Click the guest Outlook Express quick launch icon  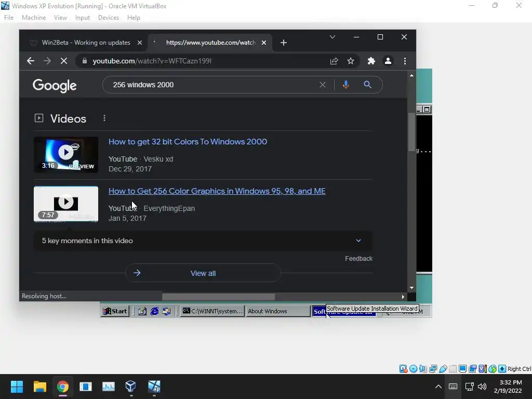click(166, 311)
